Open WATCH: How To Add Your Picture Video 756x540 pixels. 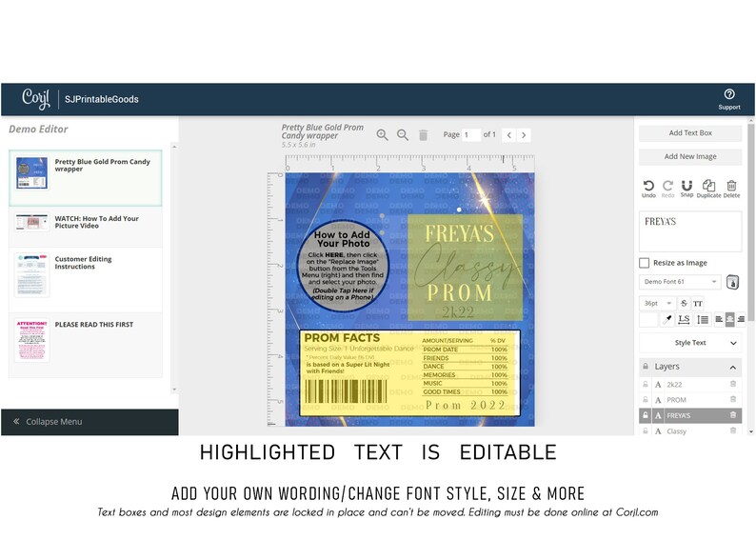coord(86,227)
